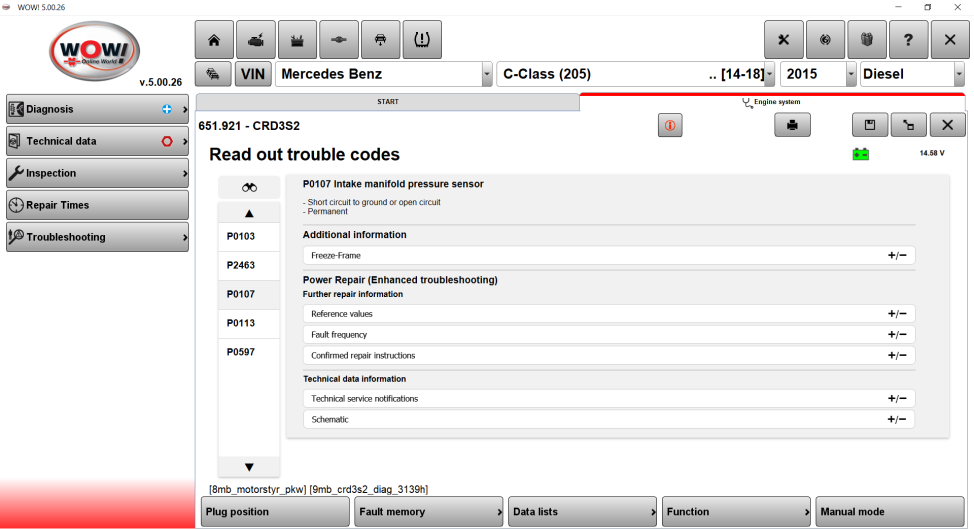Close the Engine system panel
The width and height of the screenshot is (974, 529).
(947, 125)
